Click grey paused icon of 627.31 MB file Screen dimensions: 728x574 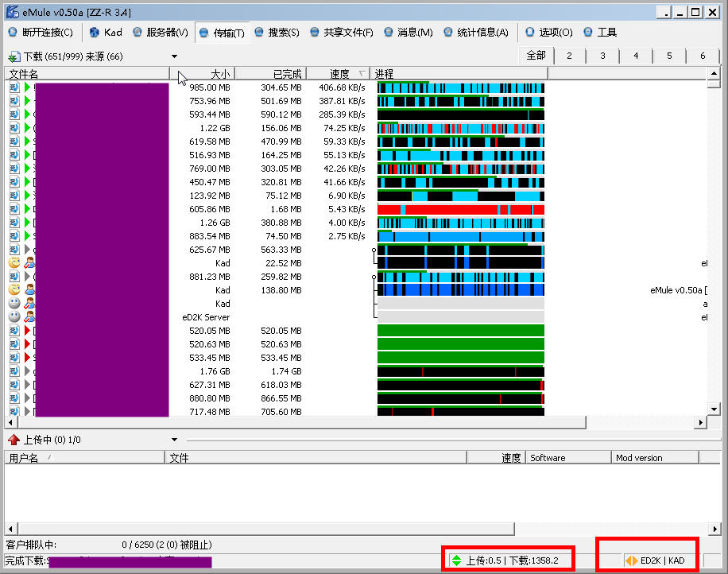tap(27, 385)
